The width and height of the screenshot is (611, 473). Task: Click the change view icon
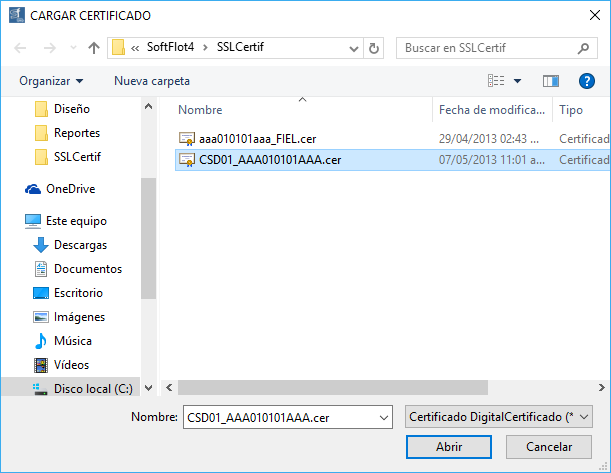pyautogui.click(x=497, y=80)
